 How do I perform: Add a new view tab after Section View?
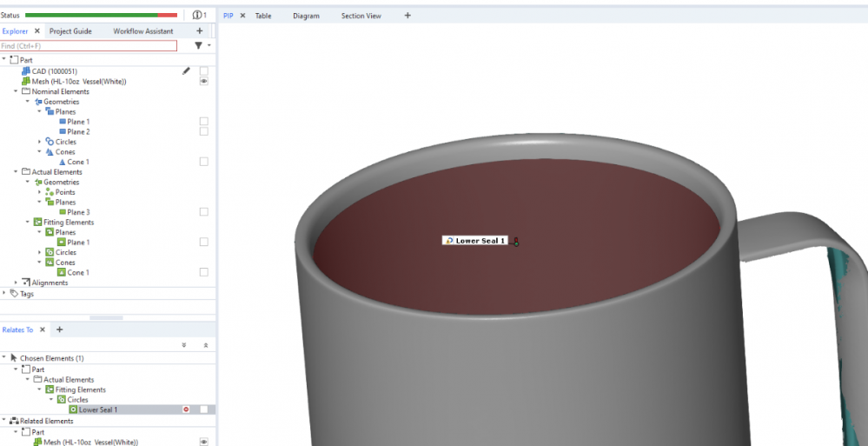407,16
